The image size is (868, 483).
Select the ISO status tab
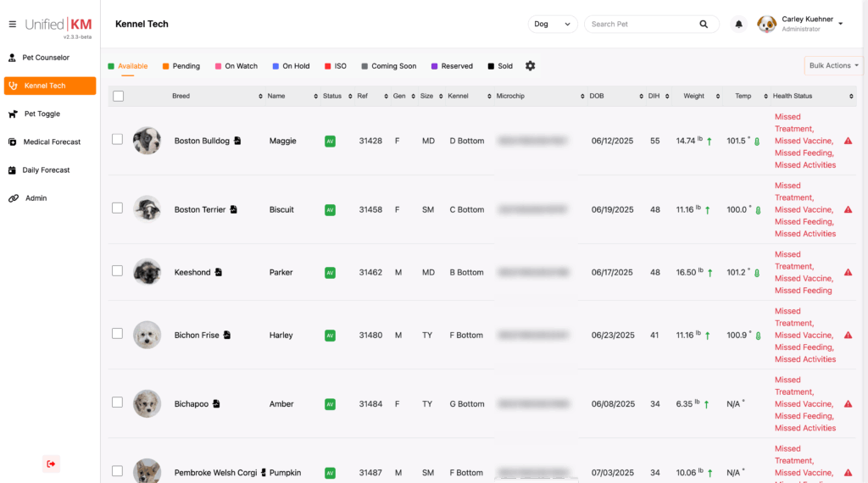336,66
